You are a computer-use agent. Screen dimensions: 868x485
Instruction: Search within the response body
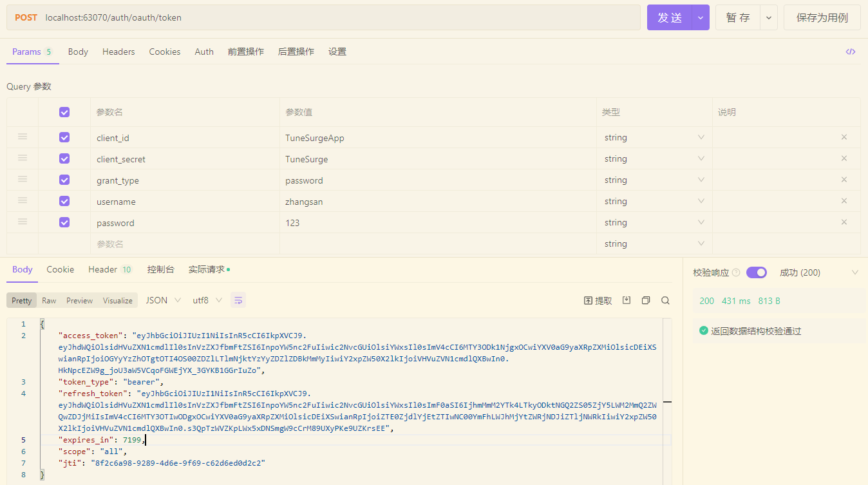click(666, 300)
